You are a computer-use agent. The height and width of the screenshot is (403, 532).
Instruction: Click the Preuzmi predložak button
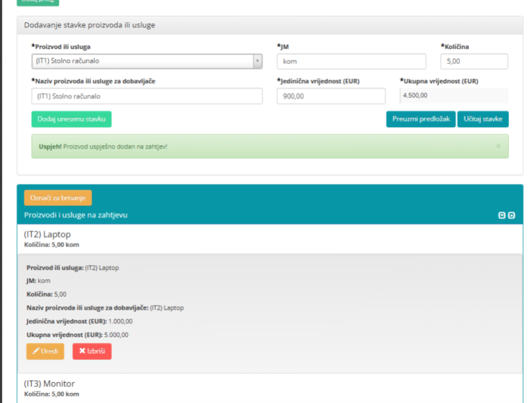point(421,119)
